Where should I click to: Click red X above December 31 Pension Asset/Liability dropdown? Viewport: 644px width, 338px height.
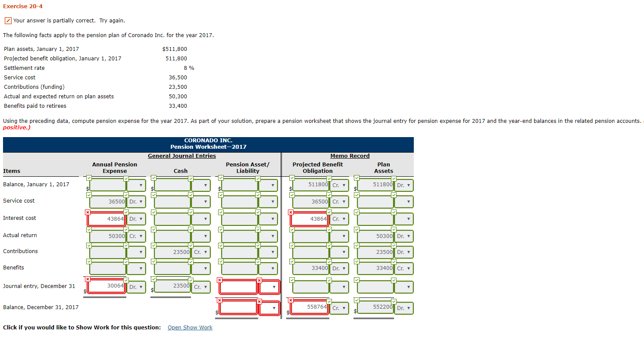[259, 301]
